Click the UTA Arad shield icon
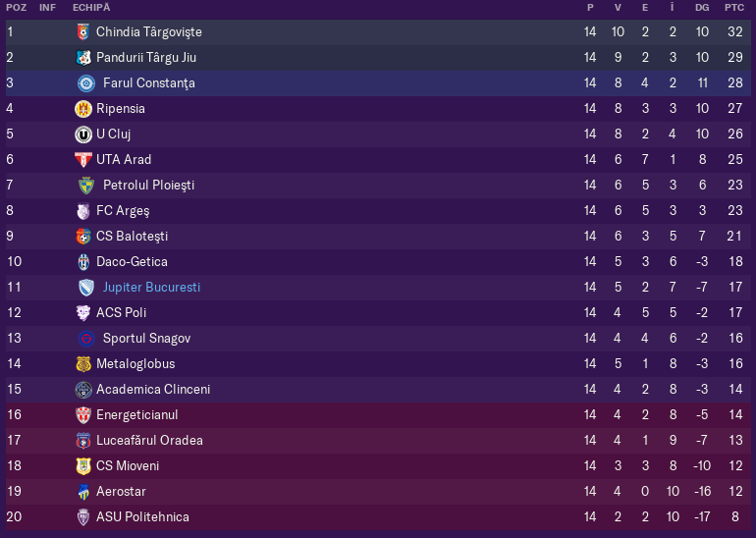756x538 pixels. [x=83, y=160]
